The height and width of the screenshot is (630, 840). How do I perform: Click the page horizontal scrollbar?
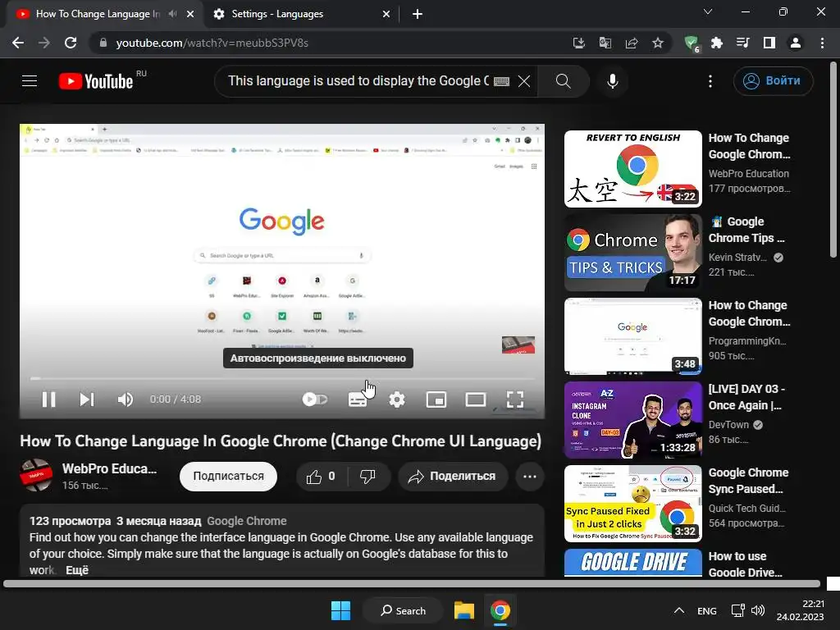coord(412,583)
